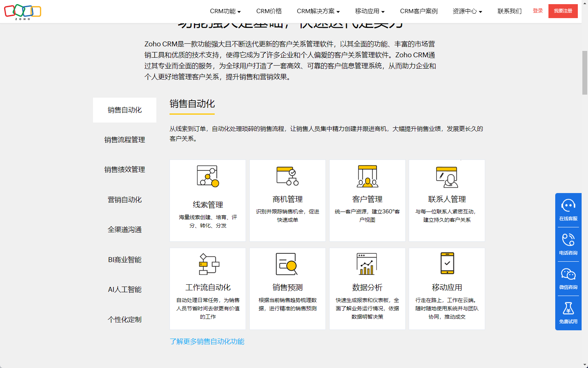Select the 全渠道沟通 side tab
Screen dimensions: 588x368
click(125, 230)
